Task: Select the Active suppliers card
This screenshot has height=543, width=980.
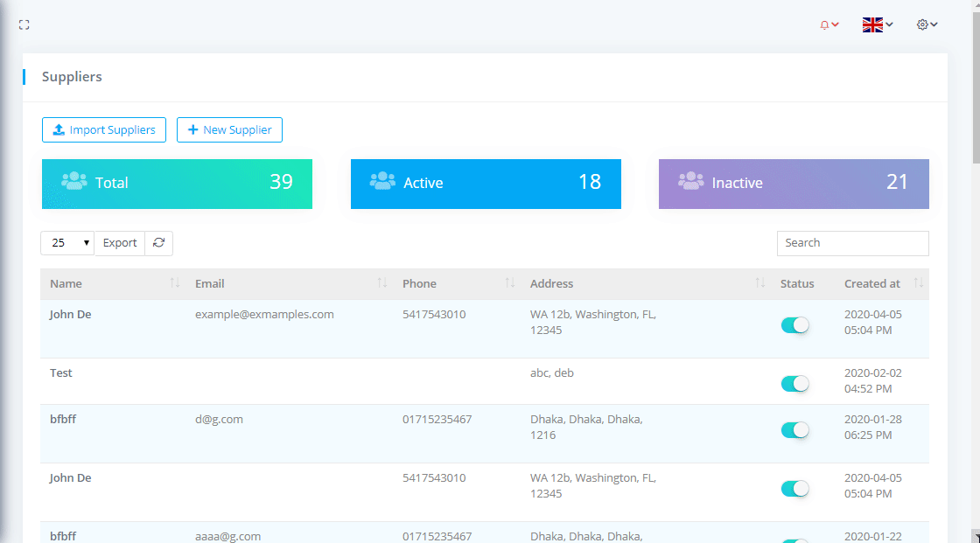Action: coord(486,184)
